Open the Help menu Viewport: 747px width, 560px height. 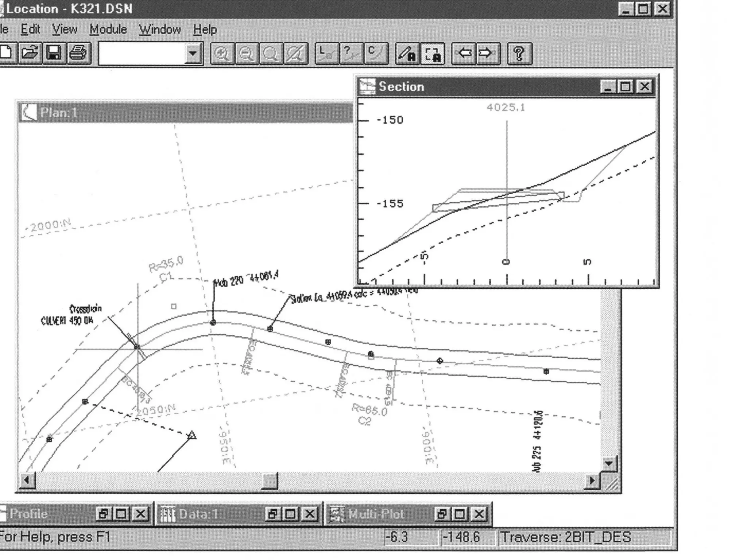tap(205, 30)
